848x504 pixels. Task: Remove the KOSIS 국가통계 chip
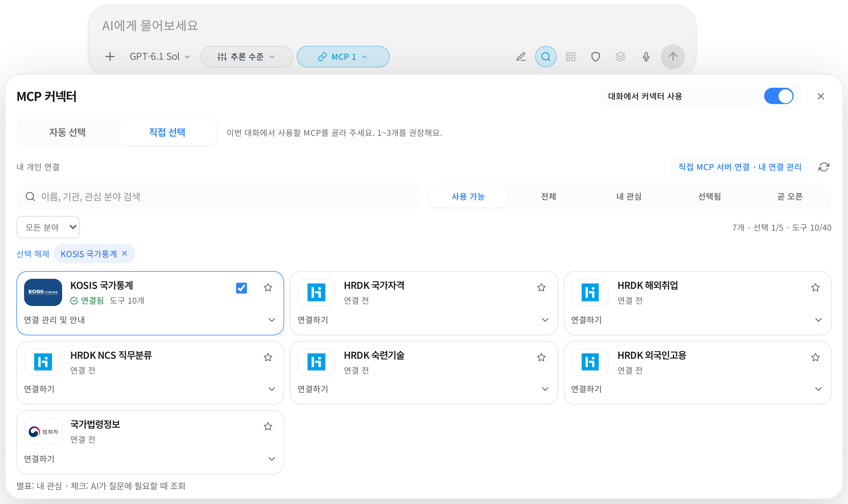pyautogui.click(x=125, y=253)
